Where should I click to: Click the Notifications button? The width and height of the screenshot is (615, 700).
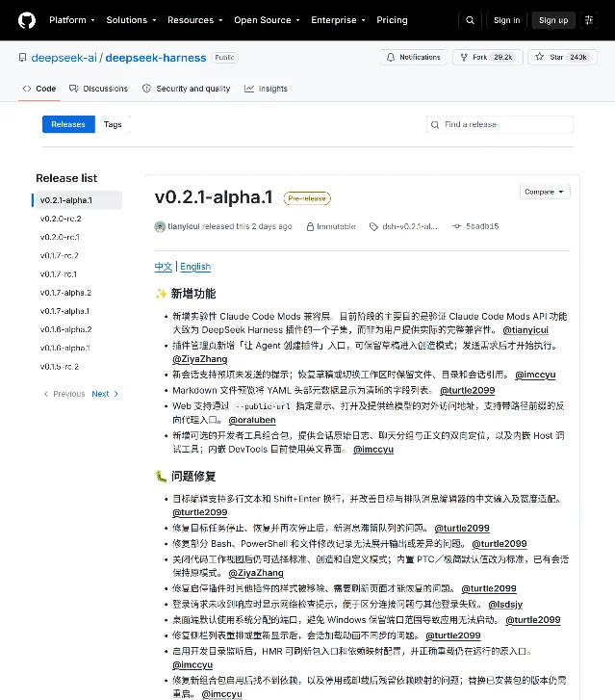(x=413, y=57)
